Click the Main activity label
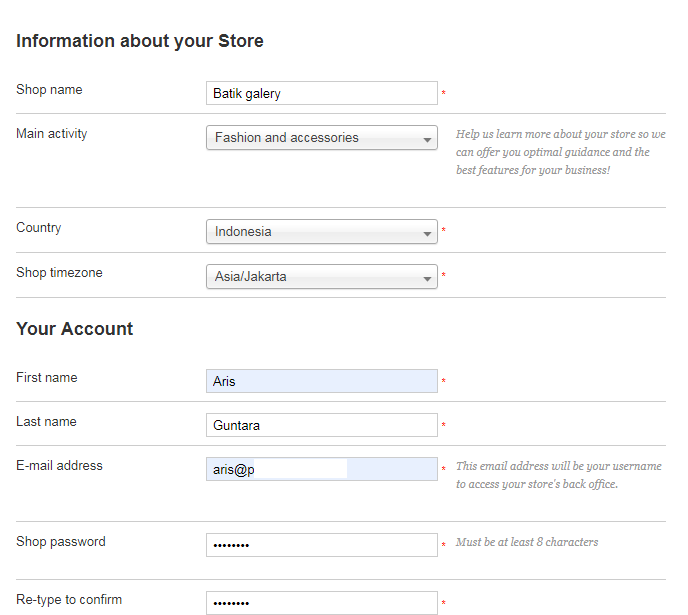Screen dimensions: 688x615 52,133
